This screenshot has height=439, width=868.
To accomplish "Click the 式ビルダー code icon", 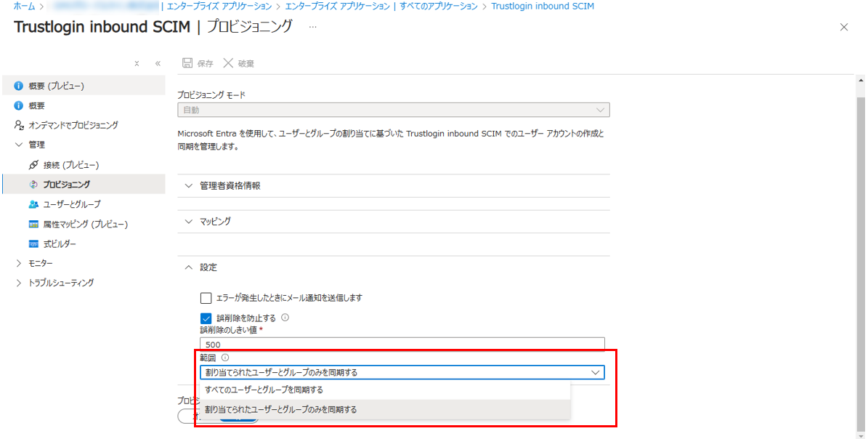I will click(x=33, y=243).
